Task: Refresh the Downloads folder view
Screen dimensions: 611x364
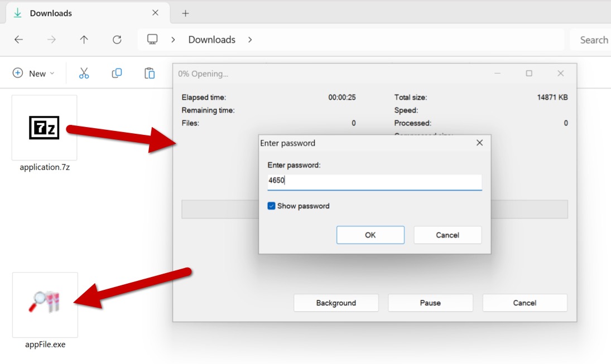Action: tap(117, 40)
